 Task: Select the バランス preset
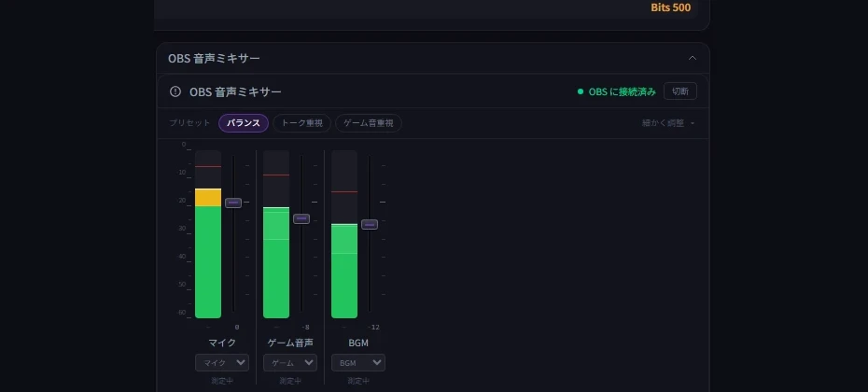(x=244, y=123)
